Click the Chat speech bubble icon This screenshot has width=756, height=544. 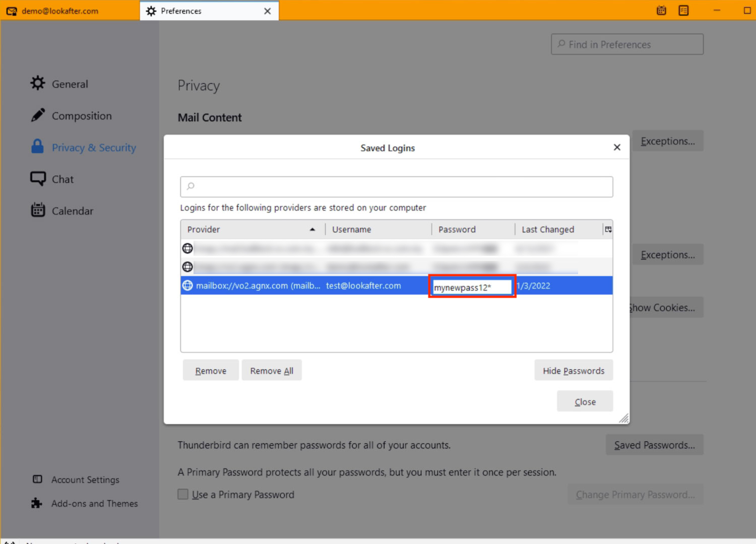[x=38, y=179]
